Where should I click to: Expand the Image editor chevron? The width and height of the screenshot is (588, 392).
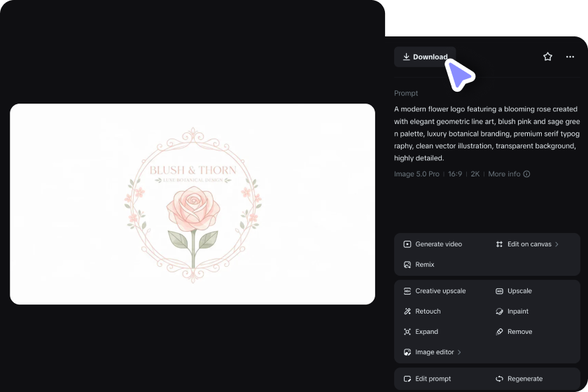pyautogui.click(x=459, y=352)
